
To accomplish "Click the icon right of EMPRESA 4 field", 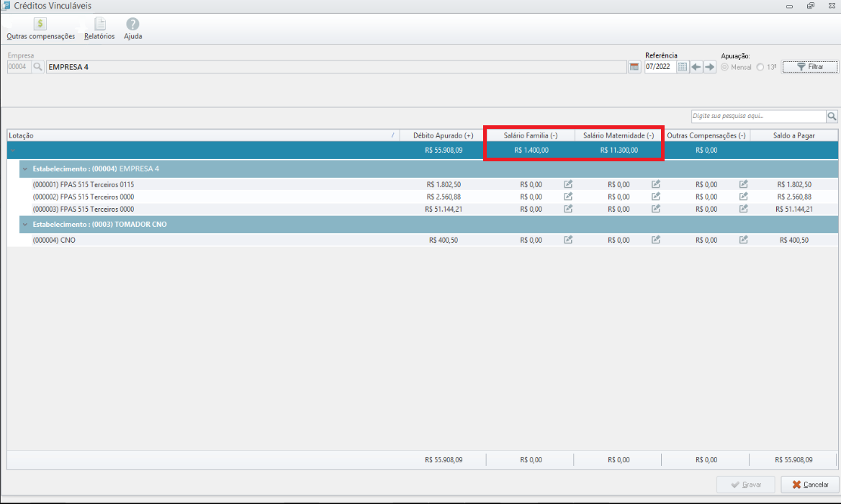I will pos(634,67).
